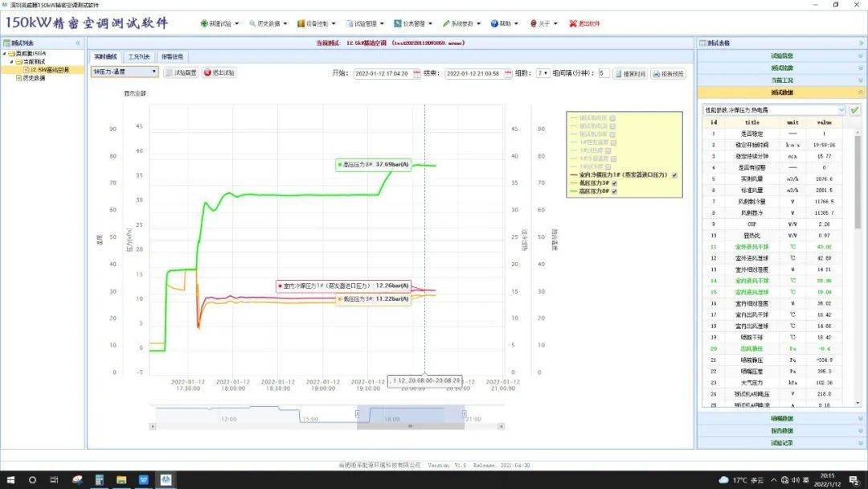Open the 新建试验 (new test) menu
868x489 pixels.
point(219,24)
